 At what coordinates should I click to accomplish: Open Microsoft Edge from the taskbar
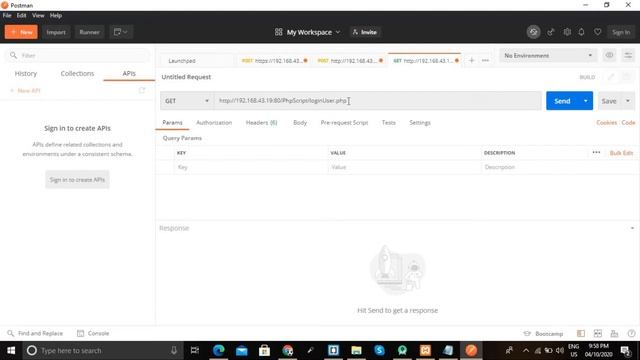click(218, 350)
